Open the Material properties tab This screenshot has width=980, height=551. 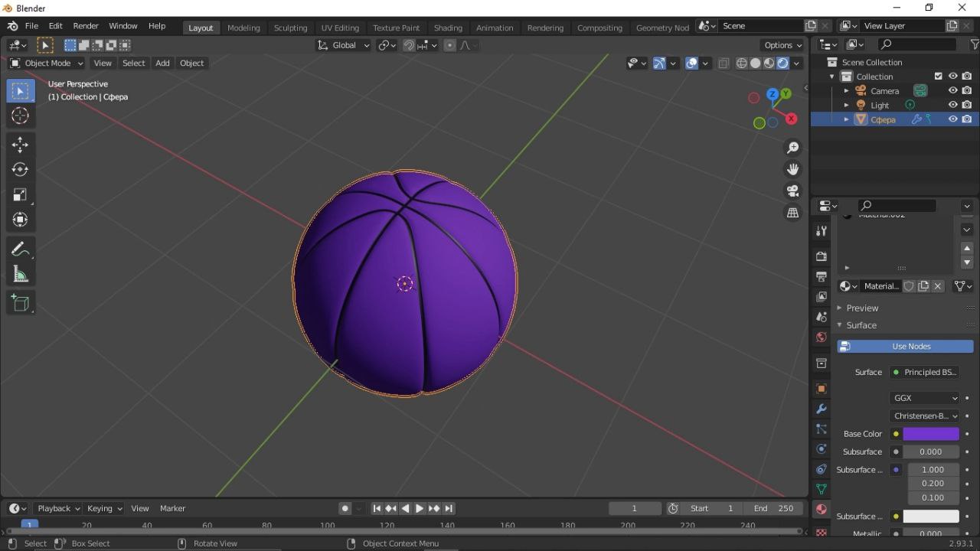coord(822,509)
